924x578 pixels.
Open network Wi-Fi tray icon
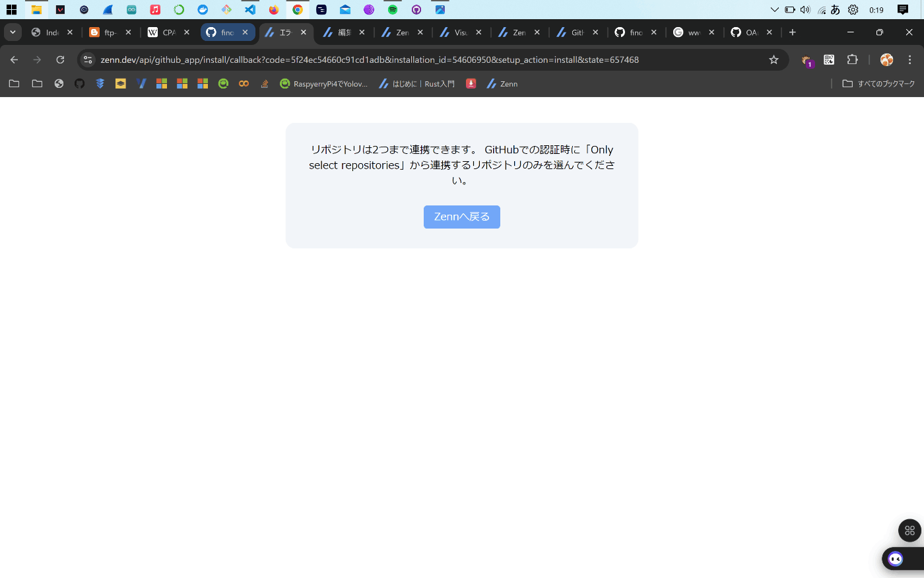click(x=822, y=10)
